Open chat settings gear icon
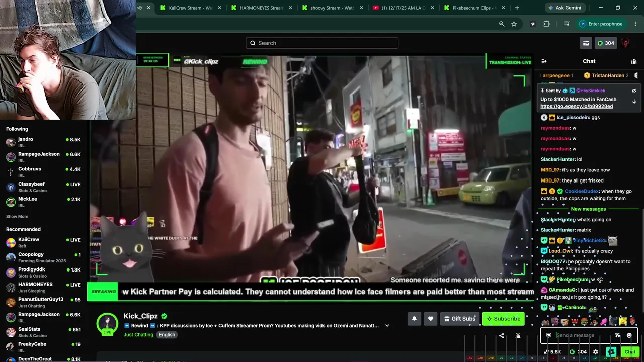The width and height of the screenshot is (644, 362). coord(596,352)
